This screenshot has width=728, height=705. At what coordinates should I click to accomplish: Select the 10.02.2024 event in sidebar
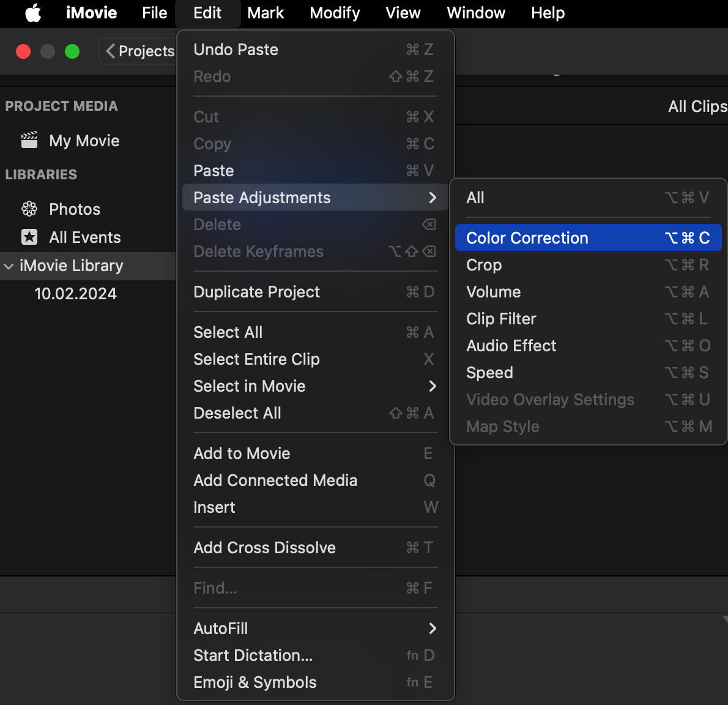point(75,294)
